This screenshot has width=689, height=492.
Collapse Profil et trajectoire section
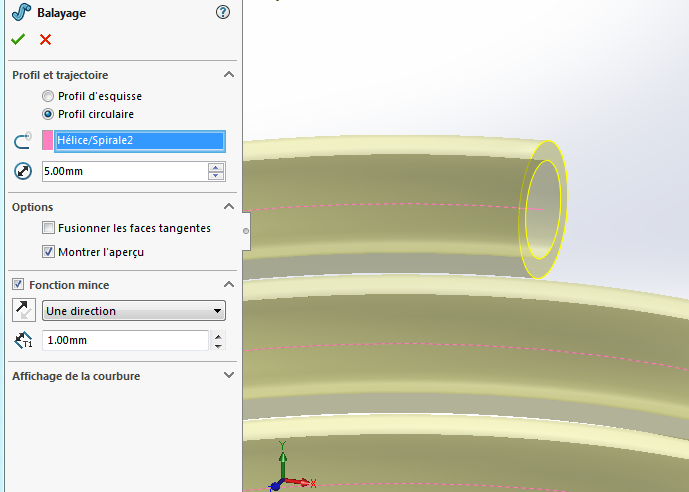click(x=228, y=74)
